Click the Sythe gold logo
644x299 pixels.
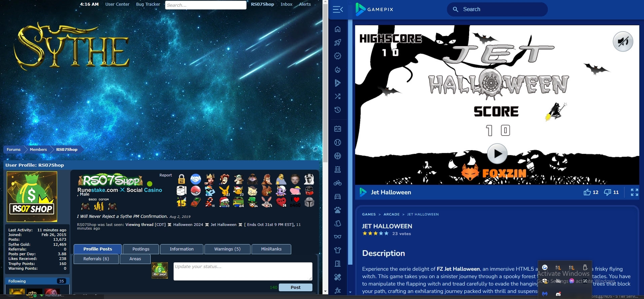click(x=72, y=46)
